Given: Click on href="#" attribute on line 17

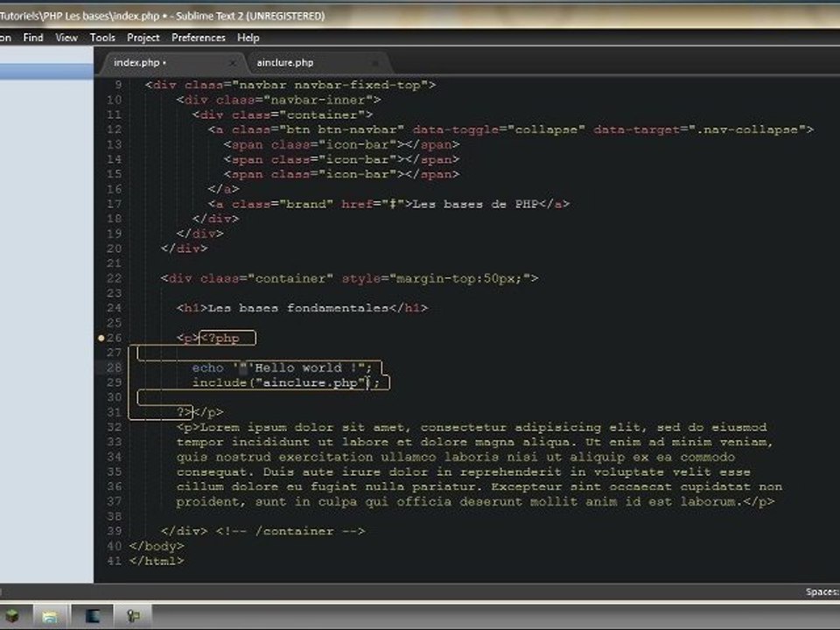Looking at the screenshot, I should click(x=373, y=204).
